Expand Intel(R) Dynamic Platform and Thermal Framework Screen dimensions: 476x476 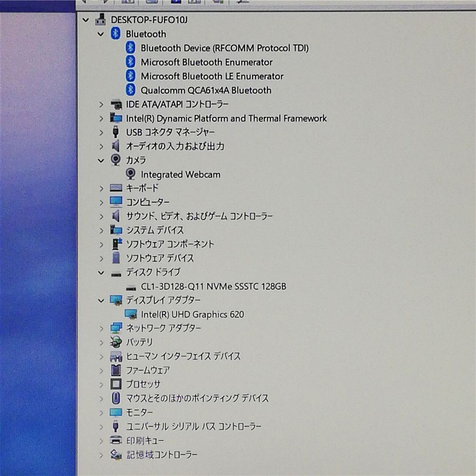pyautogui.click(x=101, y=119)
